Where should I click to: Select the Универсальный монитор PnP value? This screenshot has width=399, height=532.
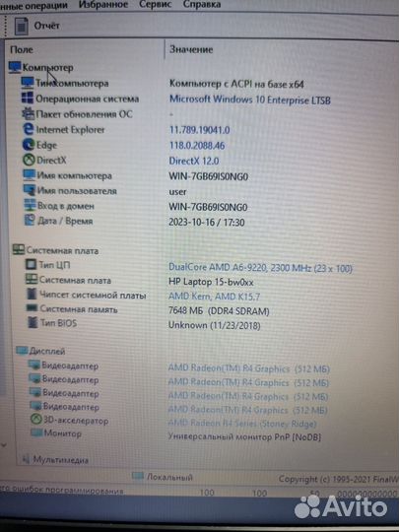244,437
